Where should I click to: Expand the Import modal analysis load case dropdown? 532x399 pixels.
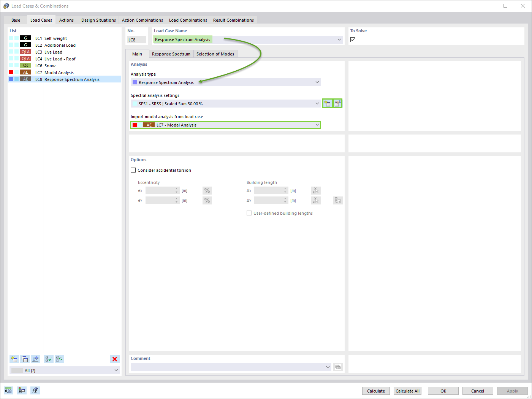[317, 125]
